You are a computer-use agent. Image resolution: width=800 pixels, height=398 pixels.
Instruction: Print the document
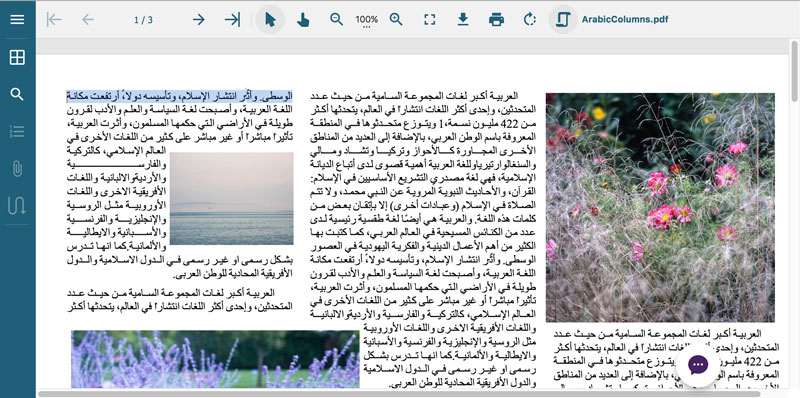[496, 20]
